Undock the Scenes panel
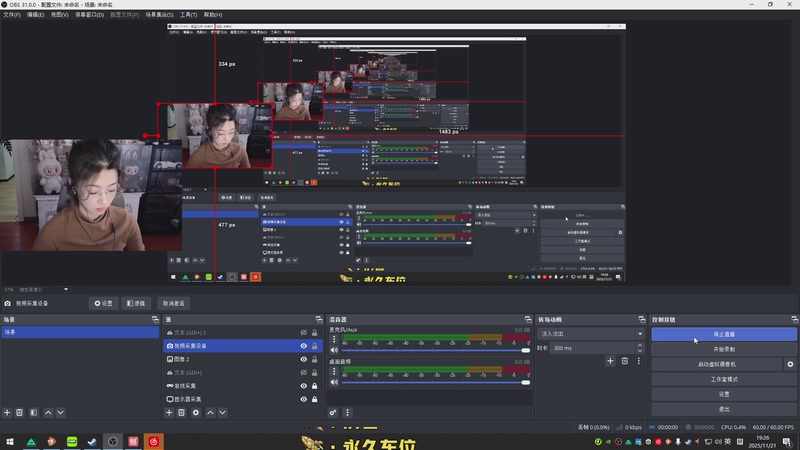Viewport: 800px width, 450px height. click(155, 319)
